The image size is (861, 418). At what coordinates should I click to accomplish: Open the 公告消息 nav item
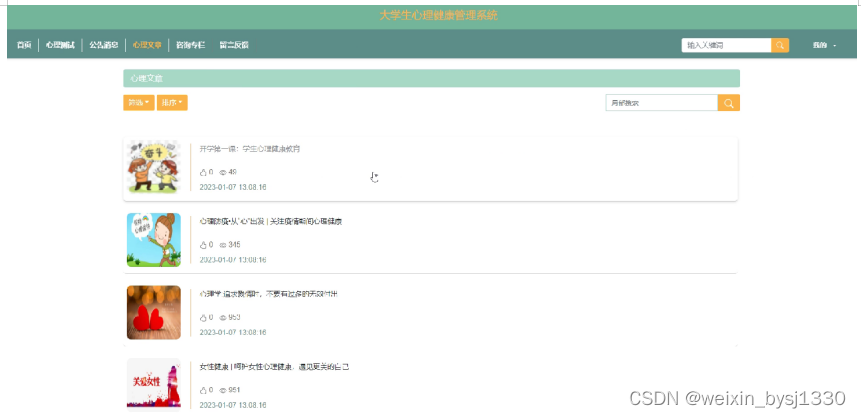[104, 45]
